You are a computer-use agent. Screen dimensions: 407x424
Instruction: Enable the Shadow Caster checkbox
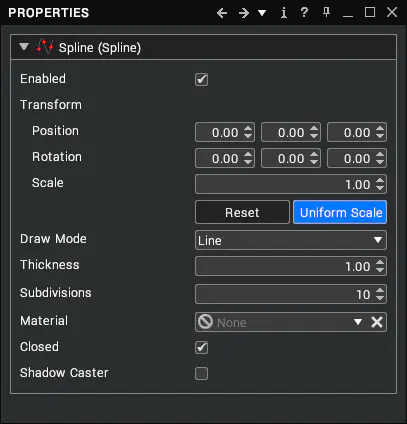[x=201, y=374]
